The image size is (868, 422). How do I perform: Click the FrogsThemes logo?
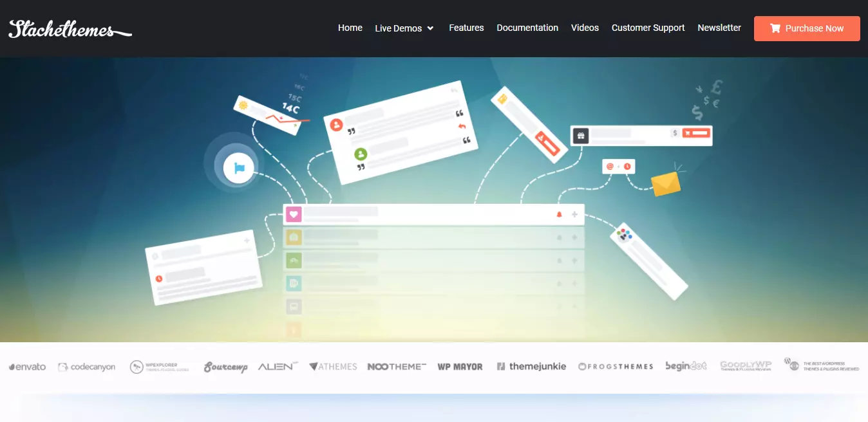pyautogui.click(x=616, y=367)
